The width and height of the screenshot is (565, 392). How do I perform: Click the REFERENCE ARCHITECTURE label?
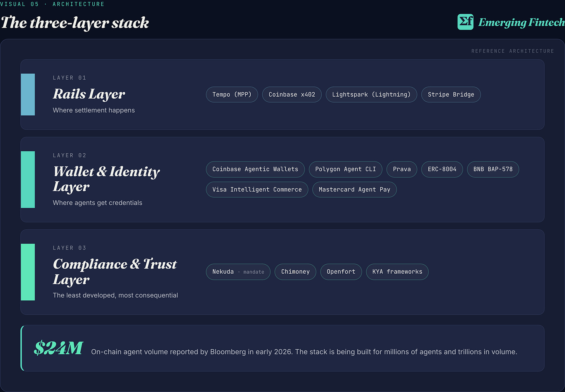(513, 51)
